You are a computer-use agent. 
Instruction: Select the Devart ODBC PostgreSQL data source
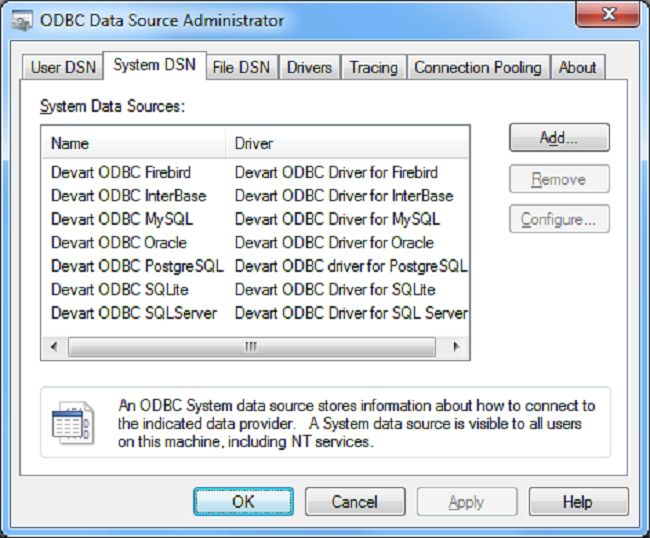137,266
